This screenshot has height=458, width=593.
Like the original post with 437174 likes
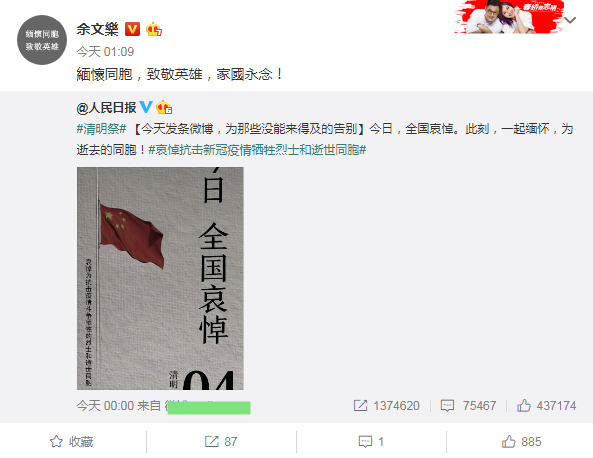tap(546, 406)
